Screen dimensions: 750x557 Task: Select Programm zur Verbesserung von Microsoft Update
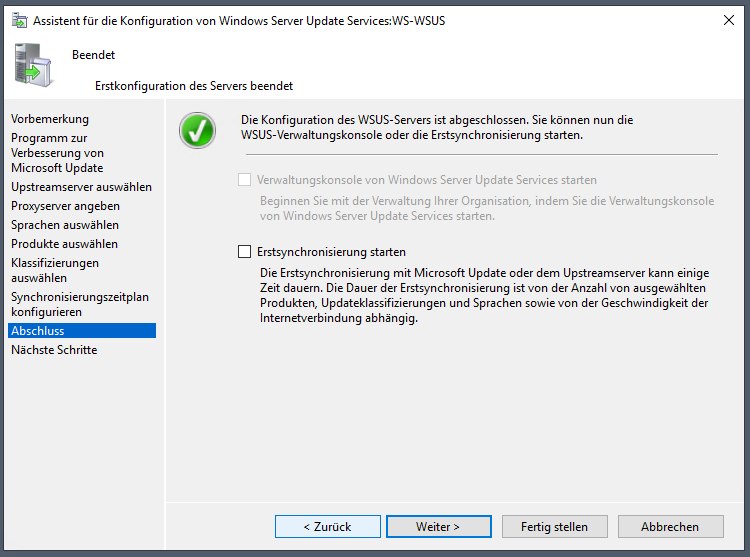(x=57, y=153)
